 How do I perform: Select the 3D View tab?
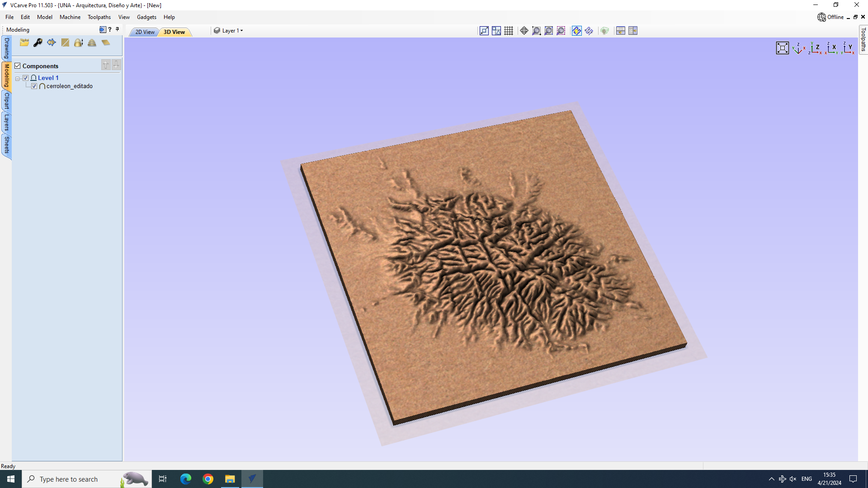(174, 32)
